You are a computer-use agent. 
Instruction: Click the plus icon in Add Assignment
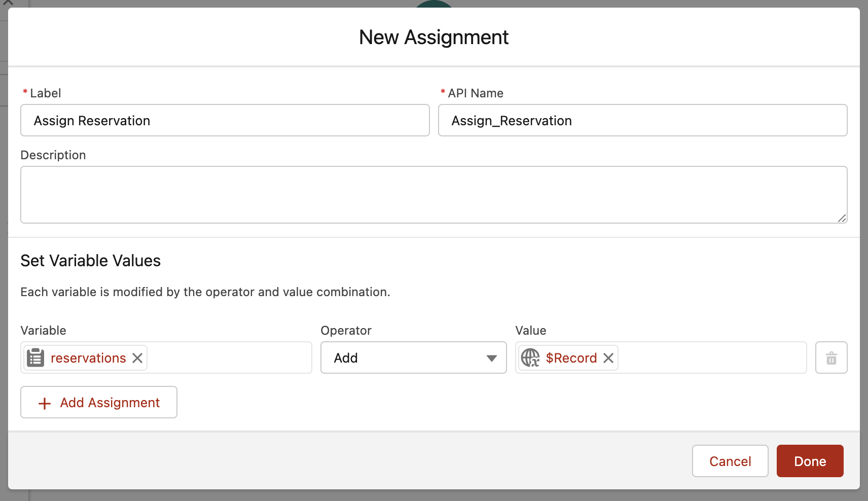tap(45, 403)
